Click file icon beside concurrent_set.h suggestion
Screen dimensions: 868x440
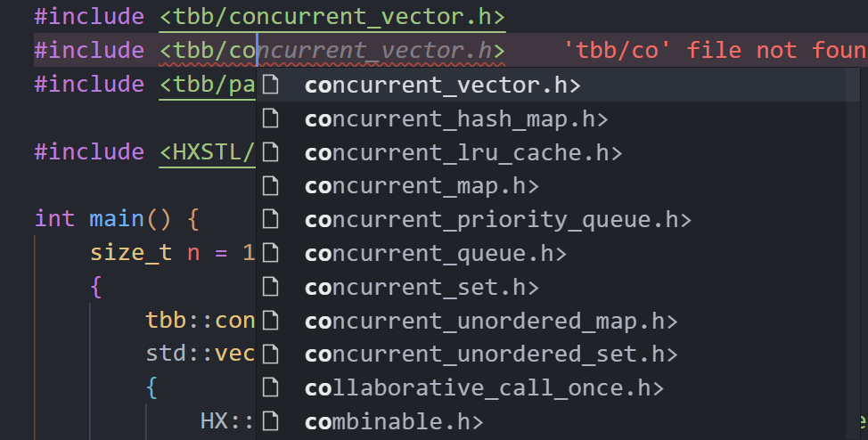[x=271, y=288]
